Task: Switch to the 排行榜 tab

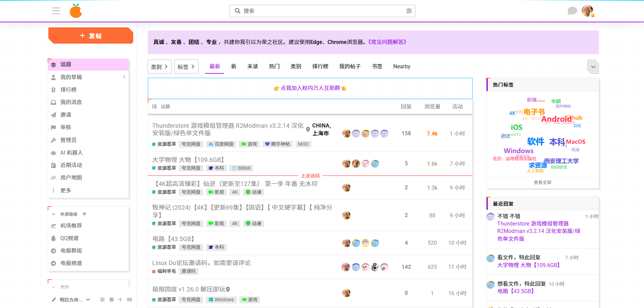Action: click(320, 67)
